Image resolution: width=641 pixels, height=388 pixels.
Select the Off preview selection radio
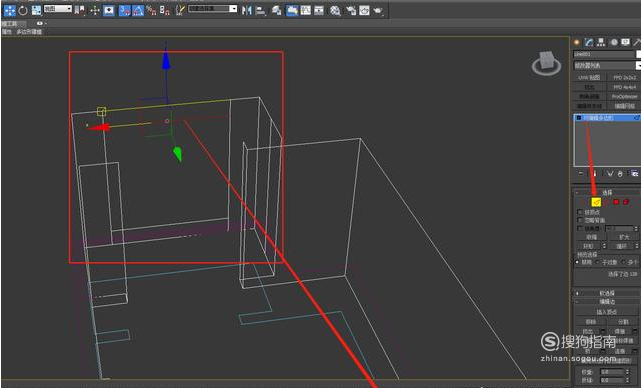click(578, 262)
